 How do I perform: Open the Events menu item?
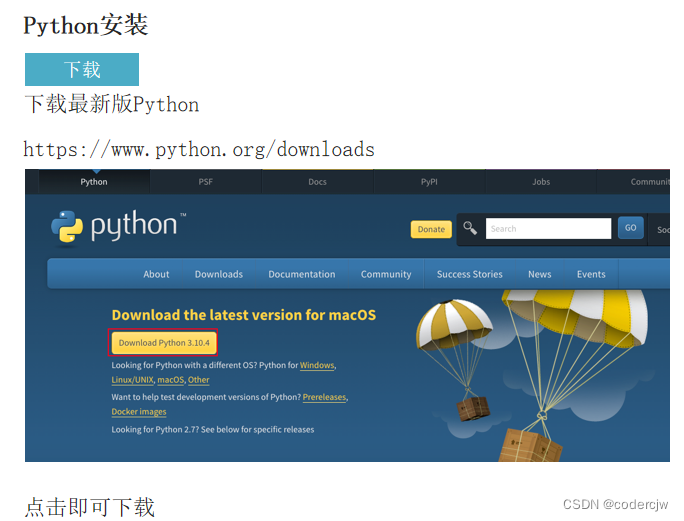point(591,274)
